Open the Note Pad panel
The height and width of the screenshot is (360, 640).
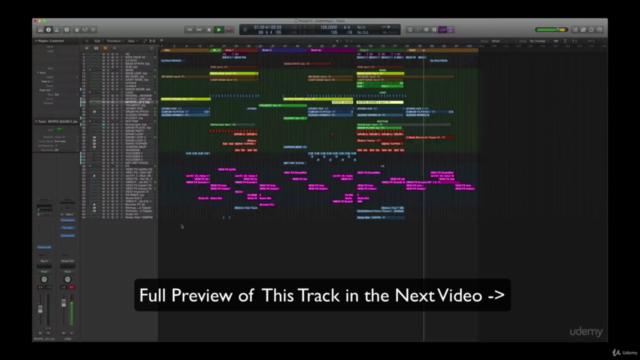pos(583,30)
